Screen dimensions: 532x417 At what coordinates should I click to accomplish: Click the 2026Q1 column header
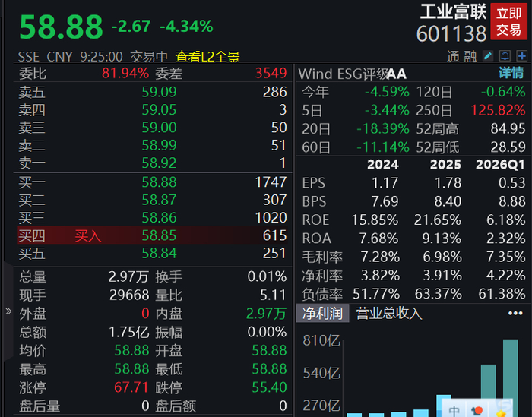click(x=500, y=165)
